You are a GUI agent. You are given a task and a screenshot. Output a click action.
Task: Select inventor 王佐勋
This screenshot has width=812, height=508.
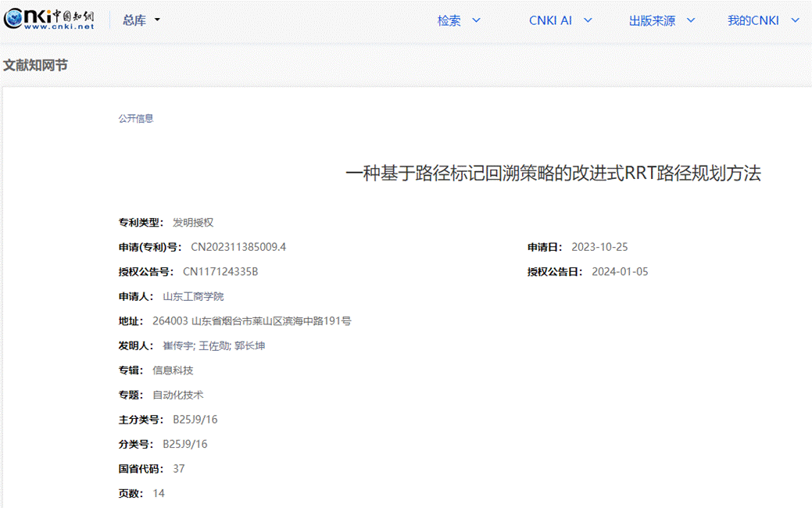pos(213,345)
